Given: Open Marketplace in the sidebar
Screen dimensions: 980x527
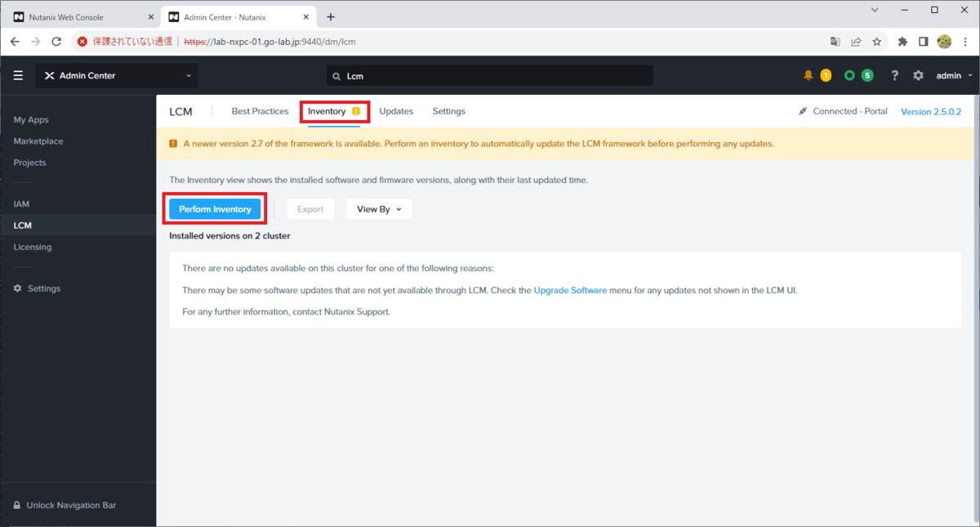Looking at the screenshot, I should click(x=38, y=141).
